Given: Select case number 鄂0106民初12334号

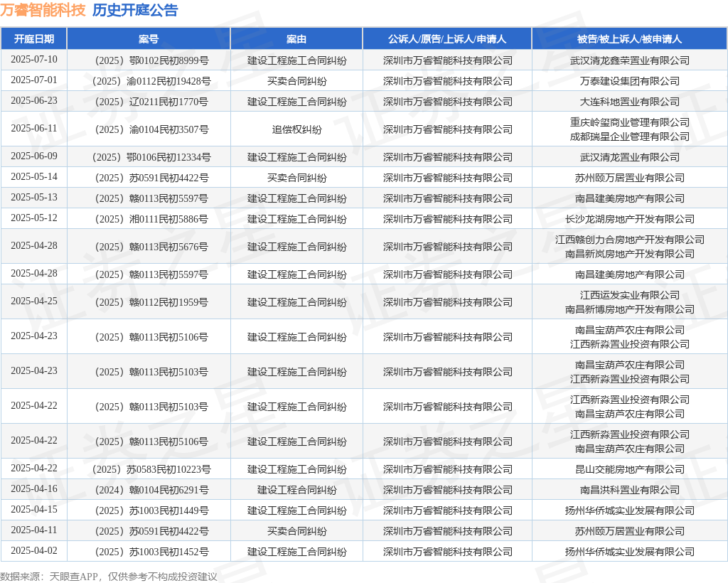Looking at the screenshot, I should [151, 157].
